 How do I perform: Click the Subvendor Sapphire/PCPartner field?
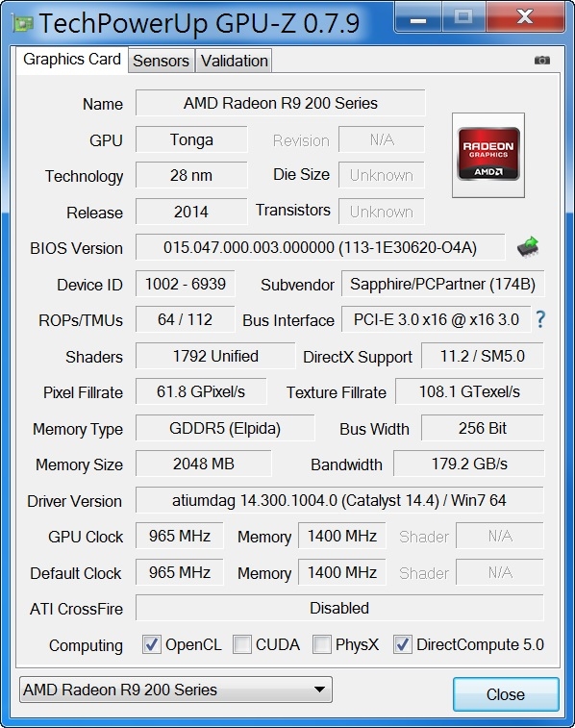click(x=442, y=284)
